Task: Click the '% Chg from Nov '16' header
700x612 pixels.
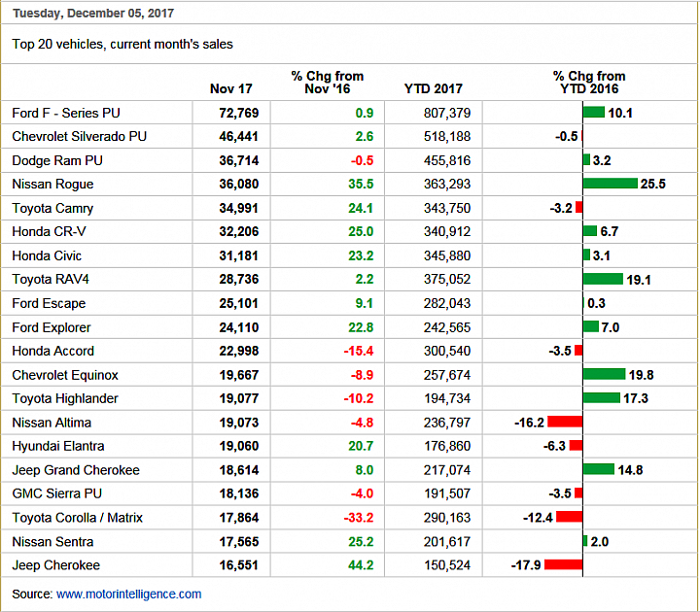Action: tap(328, 83)
